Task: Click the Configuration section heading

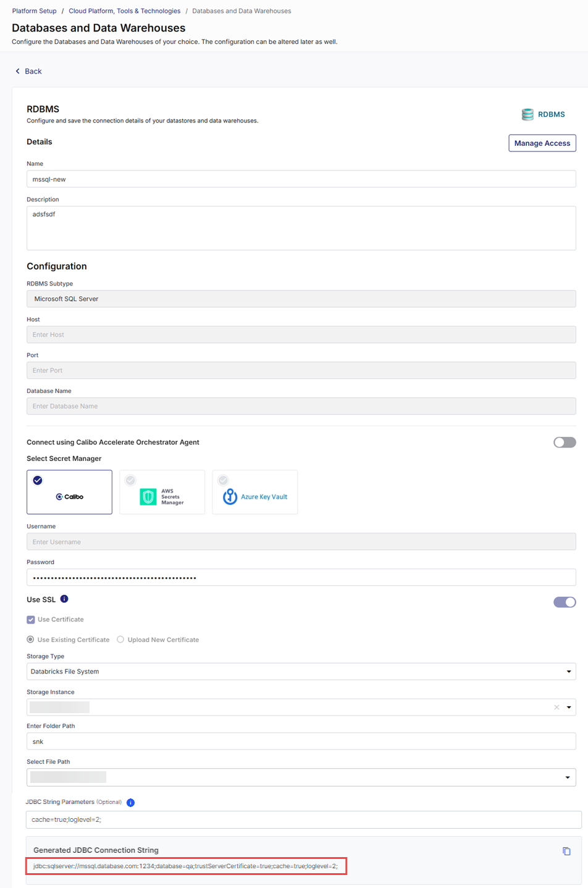Action: pos(57,266)
